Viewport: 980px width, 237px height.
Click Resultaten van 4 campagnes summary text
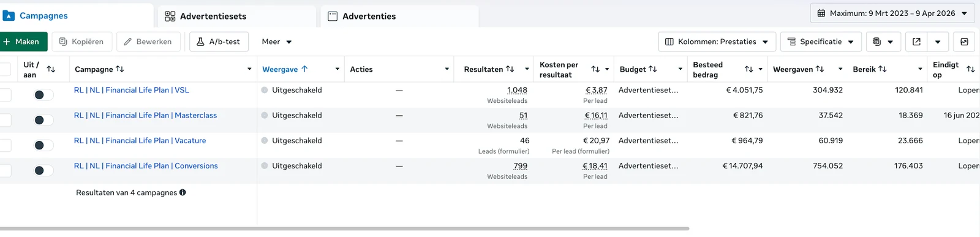(x=126, y=192)
